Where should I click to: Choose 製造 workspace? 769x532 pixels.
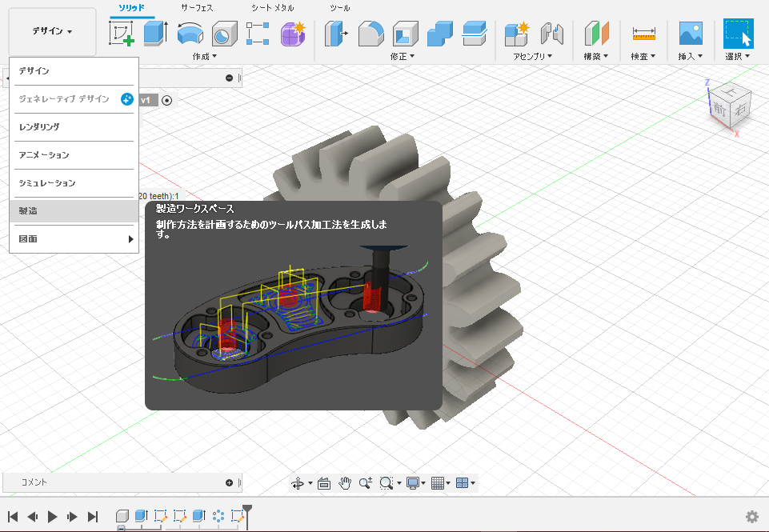coord(74,211)
